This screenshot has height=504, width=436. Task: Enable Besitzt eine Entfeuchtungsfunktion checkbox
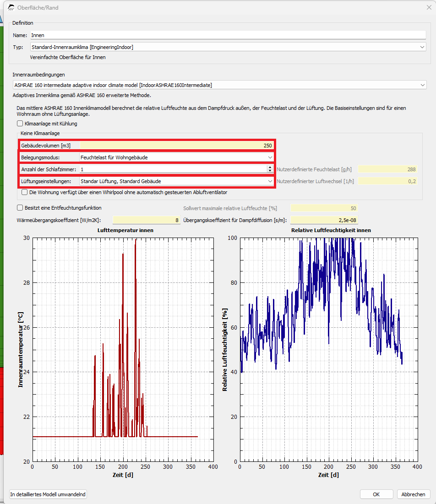pos(20,208)
